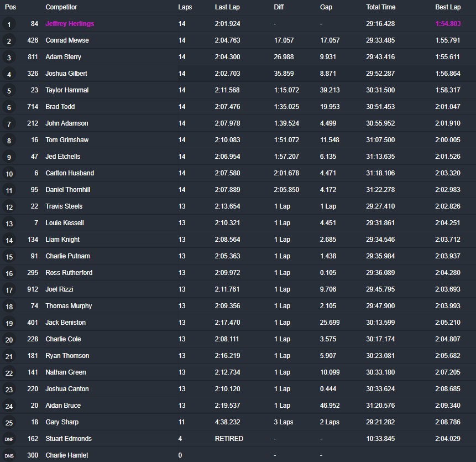Select Thomas Murphy competitor name

[x=69, y=306]
